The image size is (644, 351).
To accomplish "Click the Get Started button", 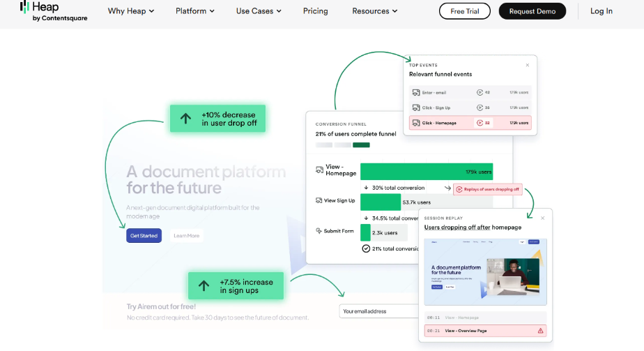I will 144,235.
